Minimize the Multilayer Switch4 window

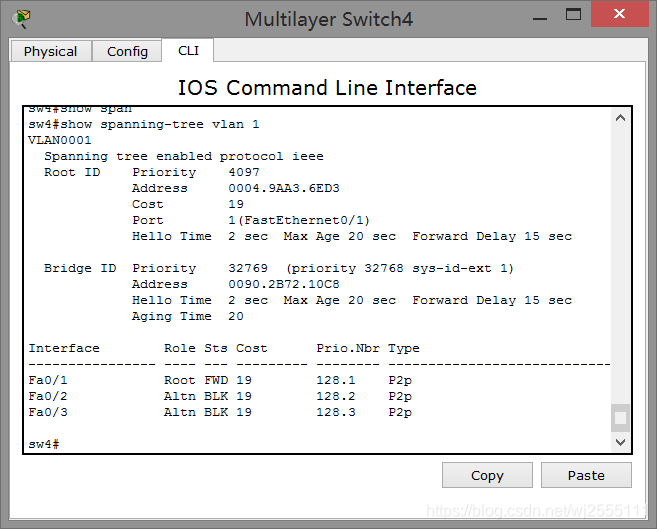pyautogui.click(x=540, y=19)
